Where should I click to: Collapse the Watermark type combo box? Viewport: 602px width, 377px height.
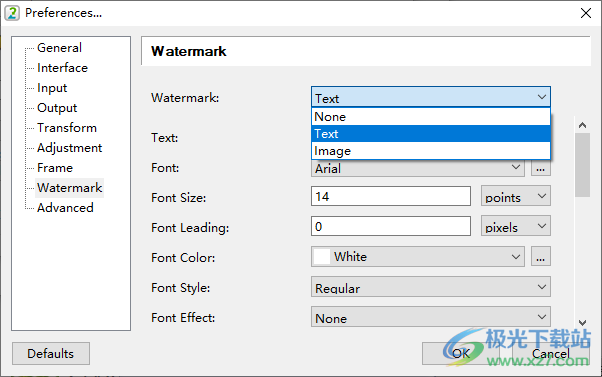(x=431, y=97)
